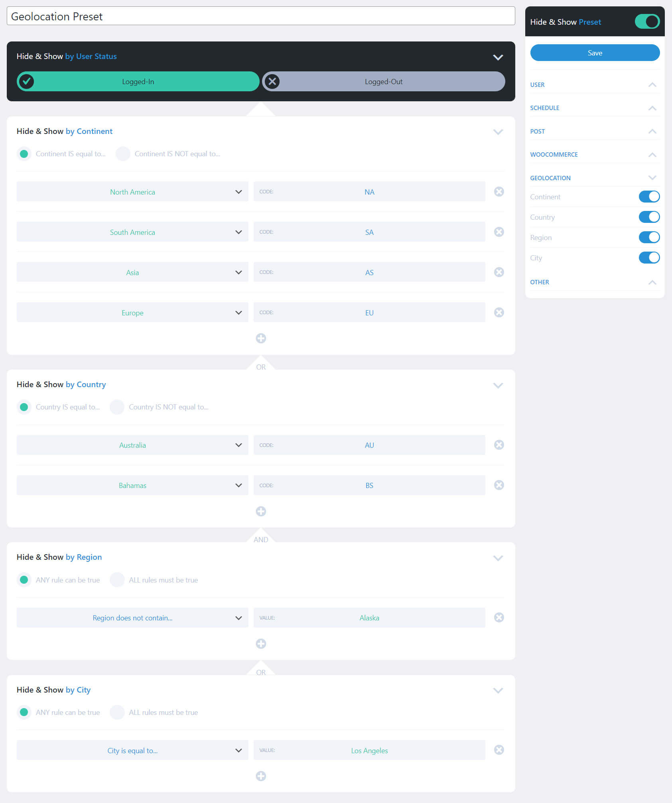Collapse the Hide & Show by Region section
This screenshot has height=803, width=672.
(498, 558)
